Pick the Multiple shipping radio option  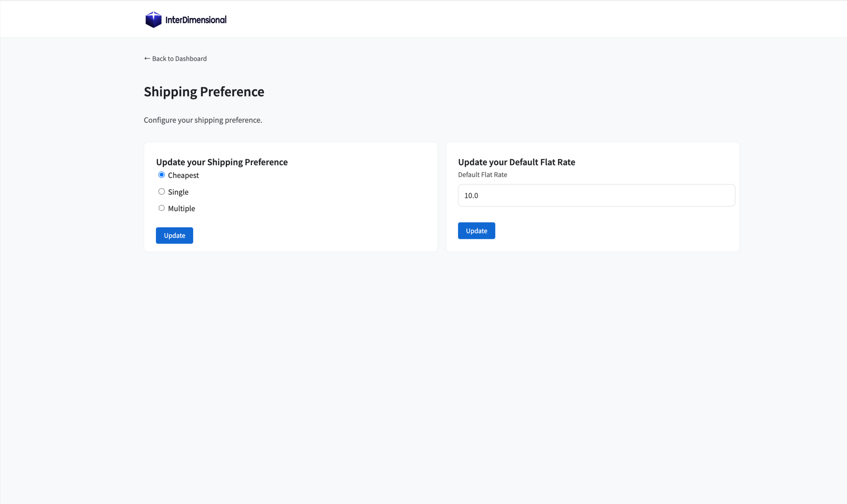[161, 208]
